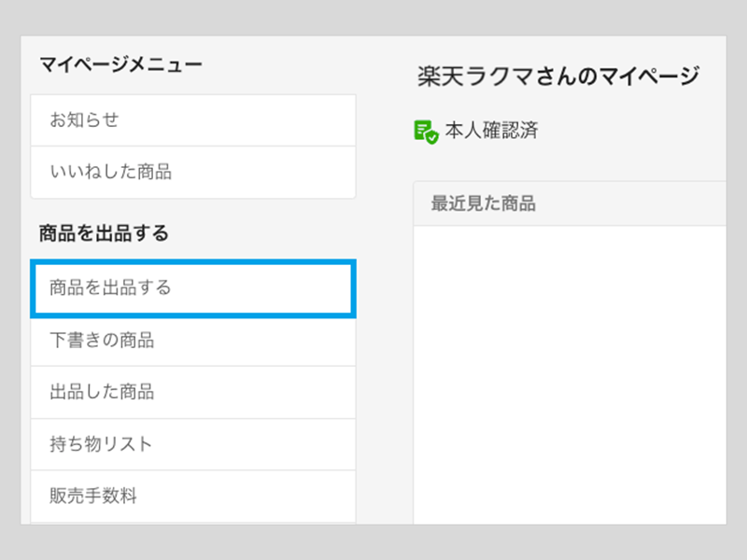Click blank space right of 本人確認済 label
The height and width of the screenshot is (560, 747).
click(x=635, y=131)
